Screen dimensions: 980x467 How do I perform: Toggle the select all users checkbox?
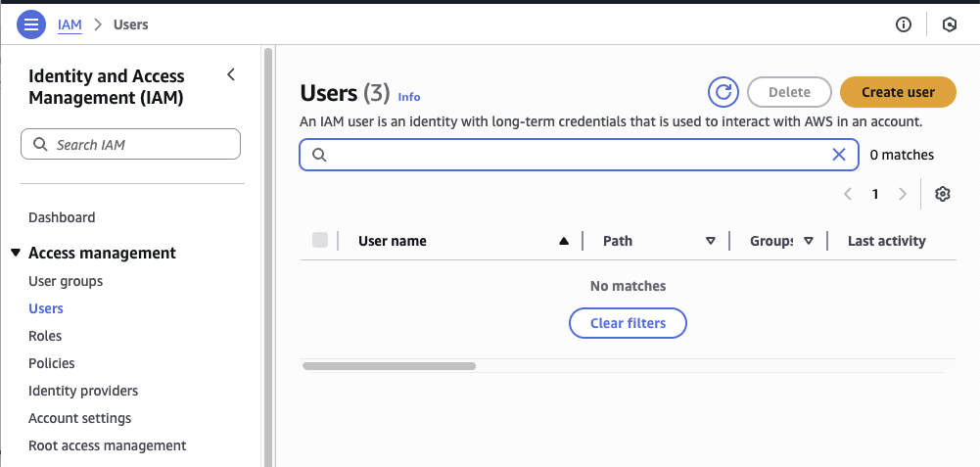[x=320, y=241]
